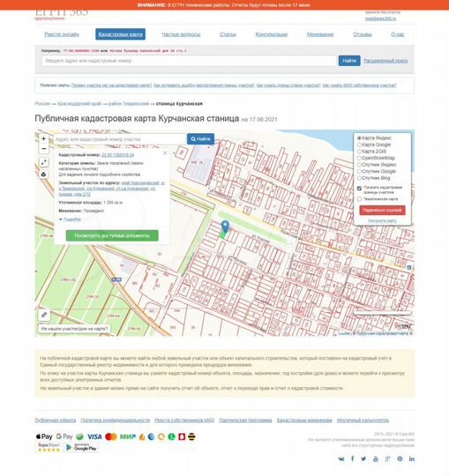The width and height of the screenshot is (449, 476).
Task: Select Спутник Google layer
Action: (x=377, y=172)
